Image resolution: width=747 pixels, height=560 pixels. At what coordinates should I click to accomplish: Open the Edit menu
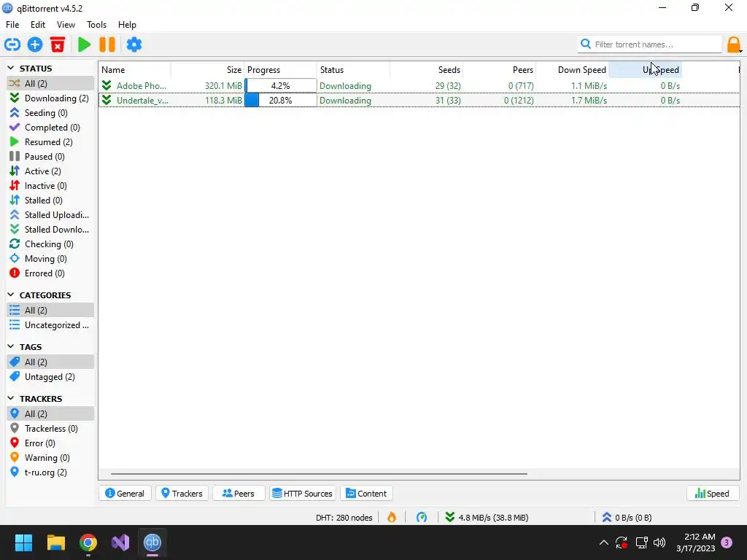[38, 25]
